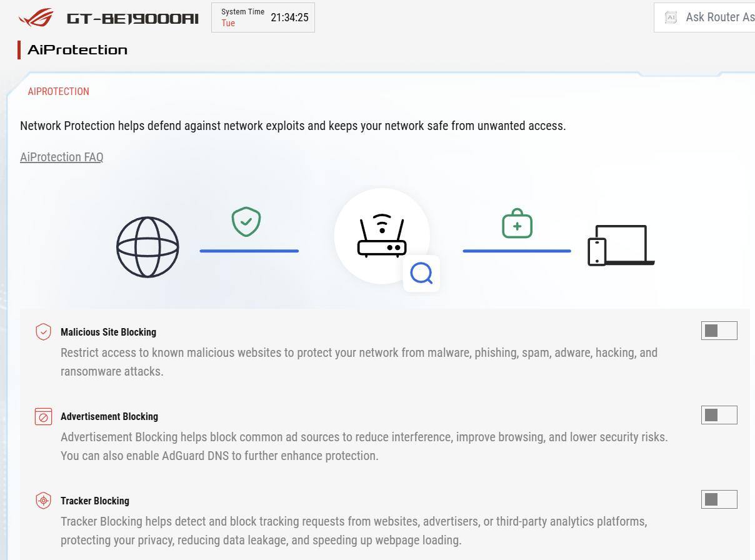Click the blue magnifying glass scan icon

point(422,273)
